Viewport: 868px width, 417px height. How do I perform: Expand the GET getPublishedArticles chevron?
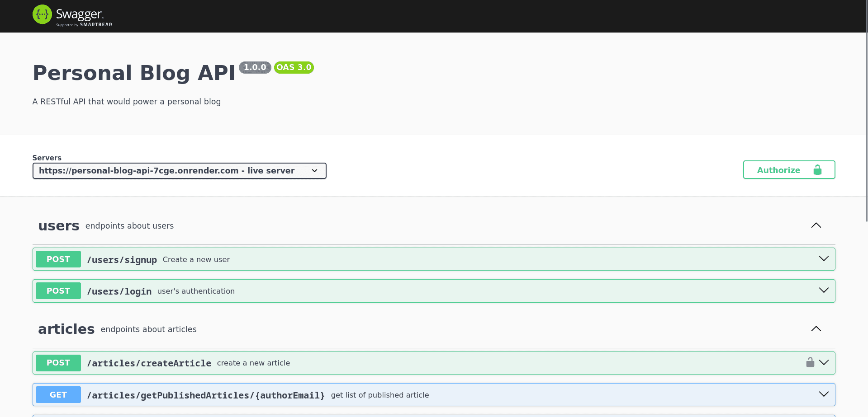824,394
